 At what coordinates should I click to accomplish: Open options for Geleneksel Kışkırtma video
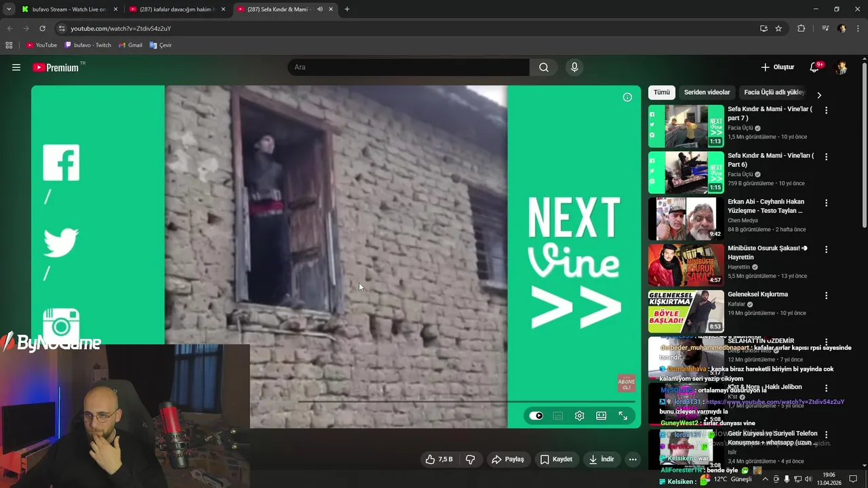coord(826,296)
